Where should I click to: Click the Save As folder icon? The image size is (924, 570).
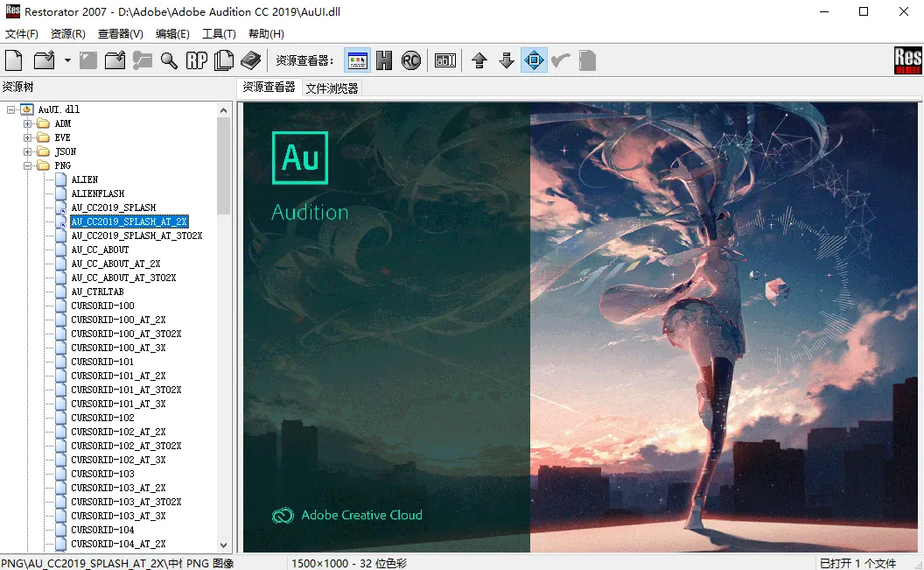pyautogui.click(x=115, y=60)
